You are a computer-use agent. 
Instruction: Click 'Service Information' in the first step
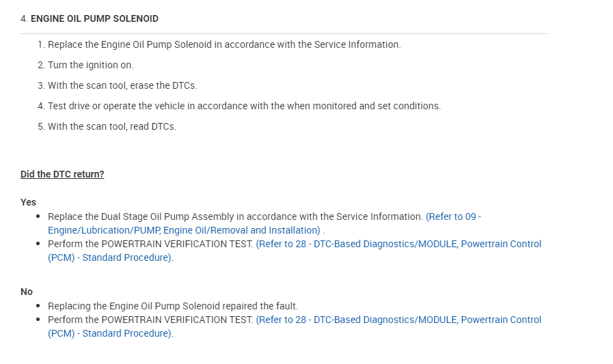coord(356,44)
